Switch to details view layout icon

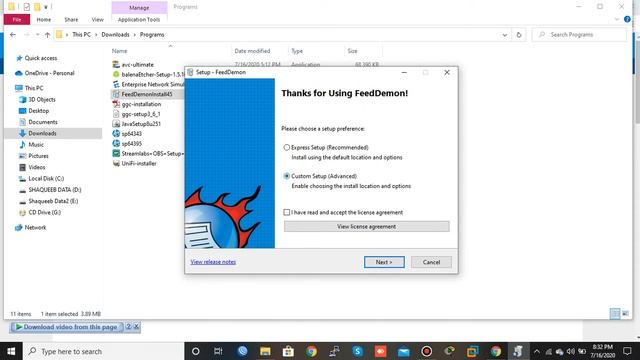[x=615, y=313]
